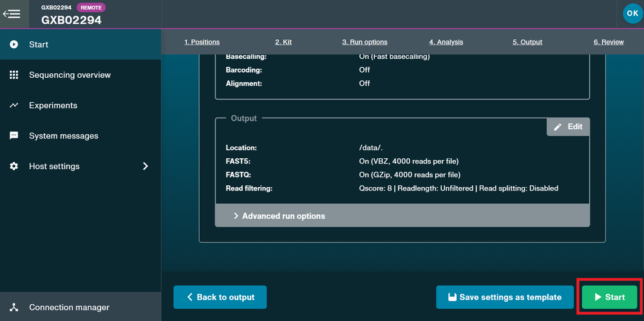The height and width of the screenshot is (321, 644).
Task: Open Sequencing overview via its grid icon
Action: pyautogui.click(x=14, y=75)
